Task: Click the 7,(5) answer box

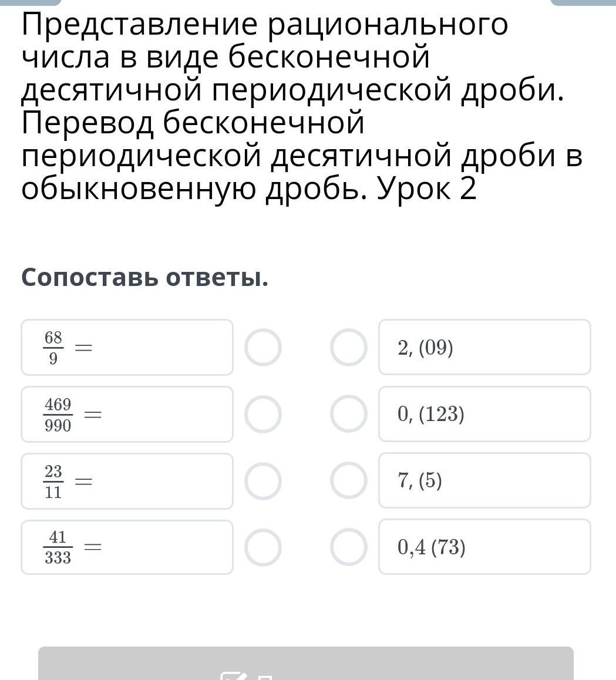Action: 484,480
